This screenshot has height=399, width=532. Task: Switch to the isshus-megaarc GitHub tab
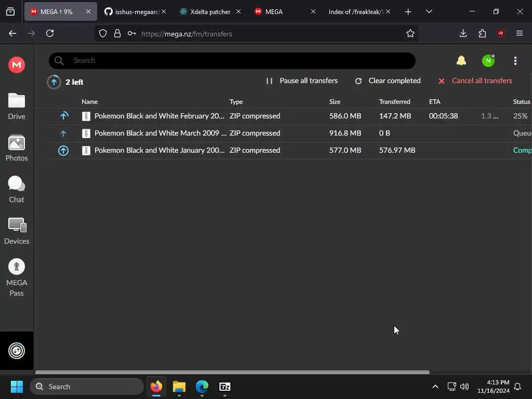click(x=136, y=11)
